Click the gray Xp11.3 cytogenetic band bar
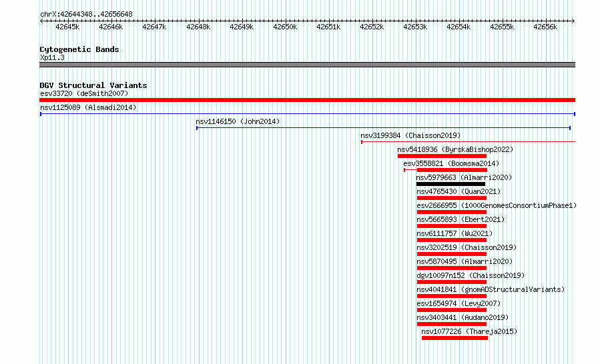Viewport: 594px width, 364px height. (x=307, y=65)
